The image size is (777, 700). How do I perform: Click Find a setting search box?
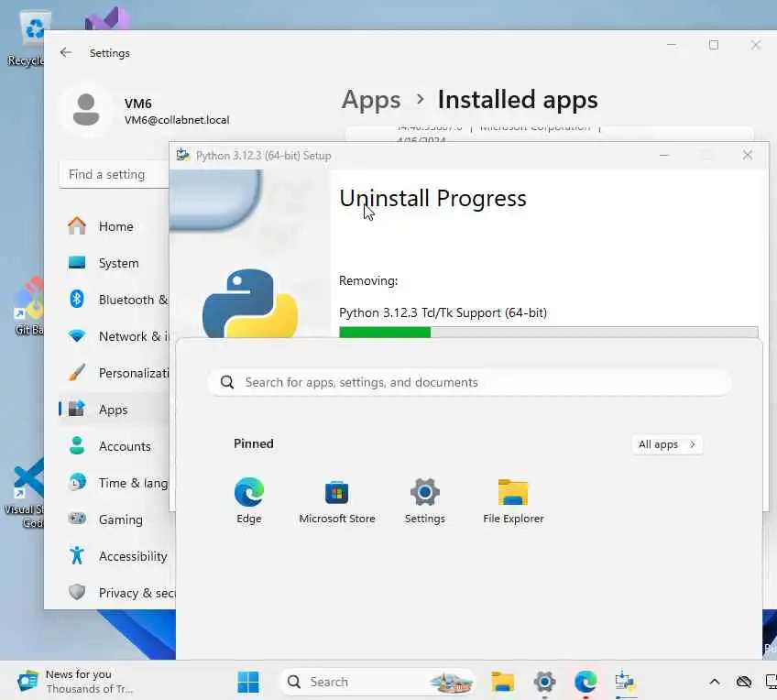(114, 174)
